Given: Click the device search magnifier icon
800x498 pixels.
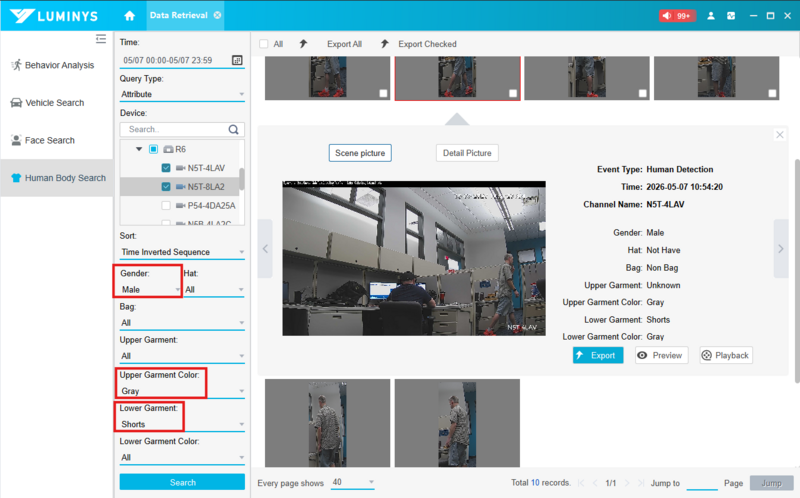Looking at the screenshot, I should tap(234, 129).
